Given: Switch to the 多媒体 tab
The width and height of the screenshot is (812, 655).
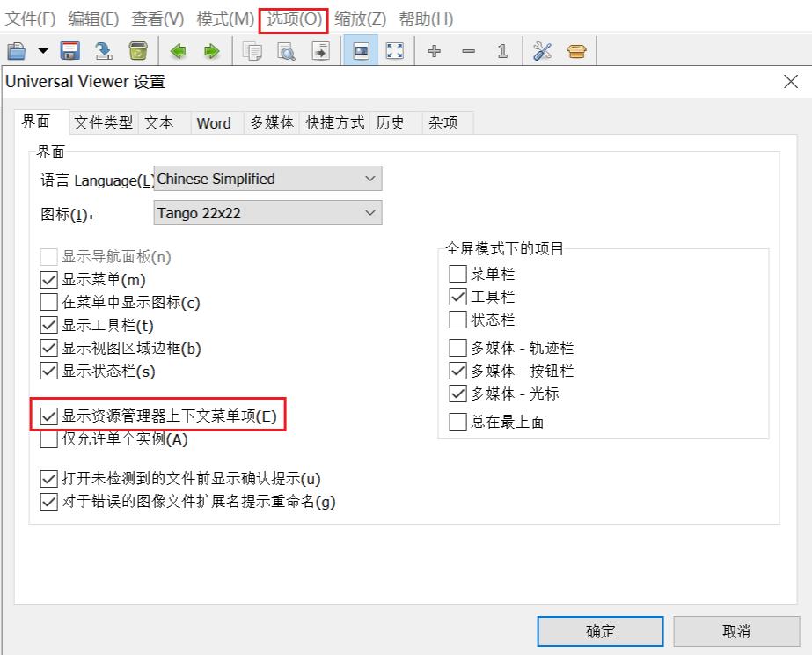Looking at the screenshot, I should tap(272, 123).
